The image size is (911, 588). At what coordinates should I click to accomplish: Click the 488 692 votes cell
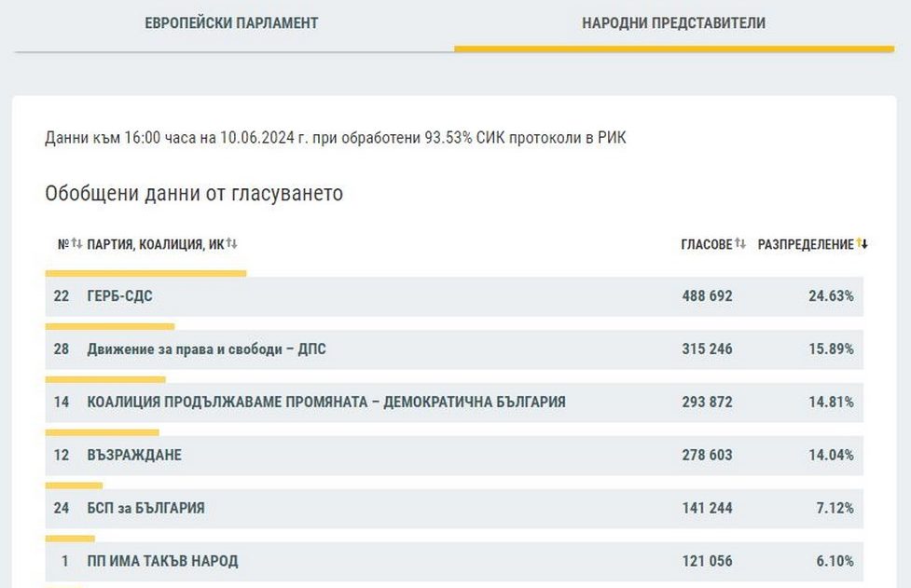[707, 296]
